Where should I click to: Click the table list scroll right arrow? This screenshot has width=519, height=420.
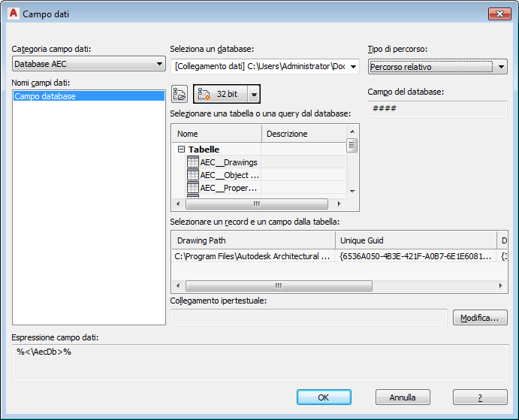coord(339,204)
